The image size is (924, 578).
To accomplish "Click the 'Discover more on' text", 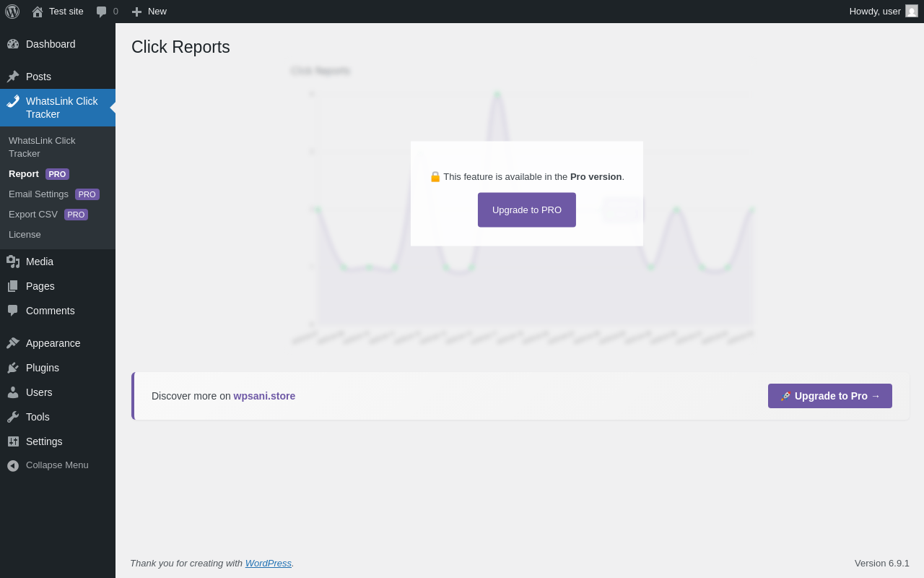I will (x=191, y=396).
